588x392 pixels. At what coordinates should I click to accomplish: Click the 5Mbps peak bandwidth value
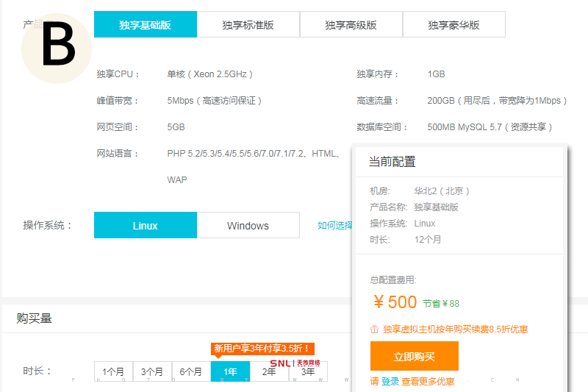(215, 101)
